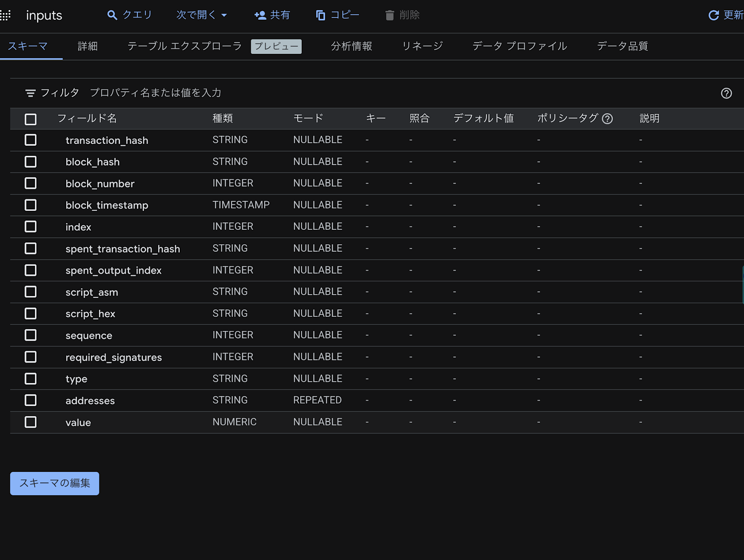744x560 pixels.
Task: Check the spent_output_index row checkbox
Action: [31, 270]
